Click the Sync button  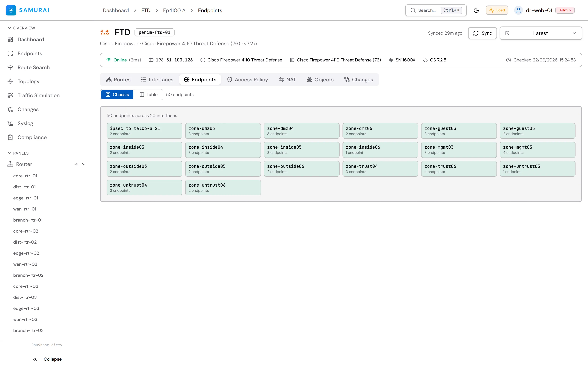(x=482, y=33)
